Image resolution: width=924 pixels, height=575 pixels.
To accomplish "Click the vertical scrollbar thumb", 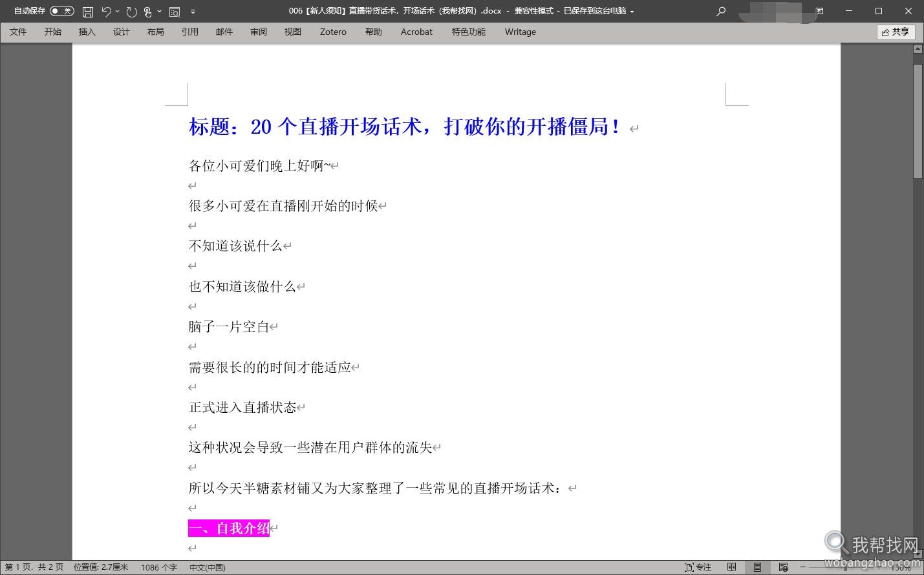I will click(x=918, y=121).
